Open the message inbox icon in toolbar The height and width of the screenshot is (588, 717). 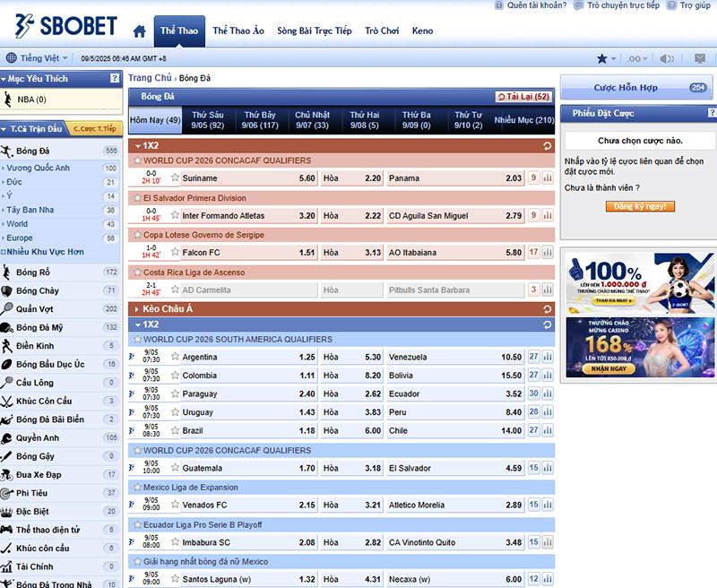[700, 58]
